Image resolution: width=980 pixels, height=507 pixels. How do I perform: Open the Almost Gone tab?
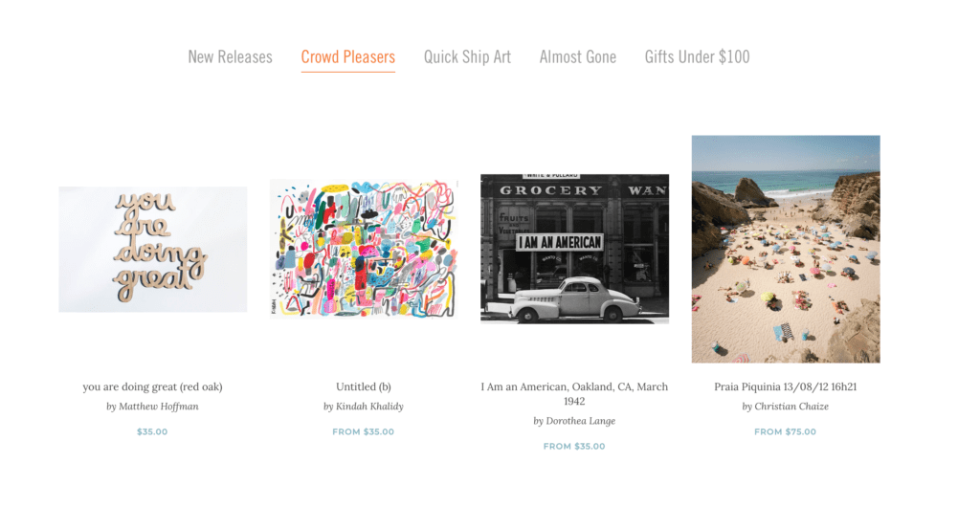tap(577, 56)
